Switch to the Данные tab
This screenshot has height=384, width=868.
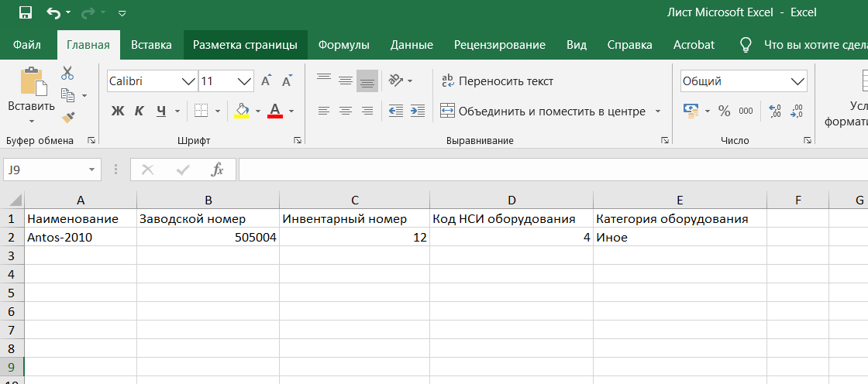[412, 45]
